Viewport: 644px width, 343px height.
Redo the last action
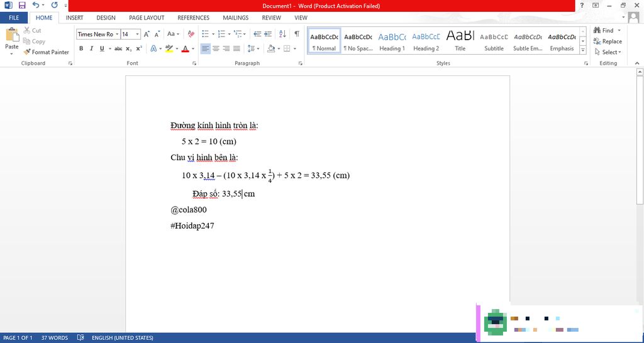click(x=54, y=5)
